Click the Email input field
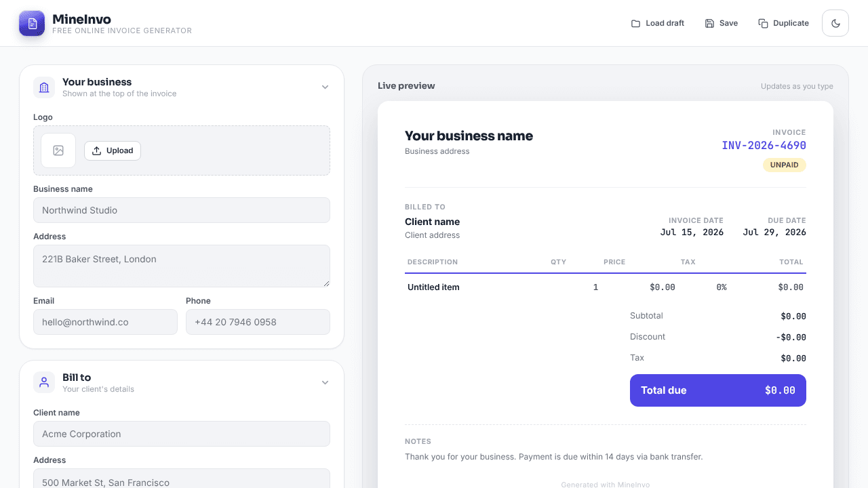The height and width of the screenshot is (488, 868). (105, 322)
